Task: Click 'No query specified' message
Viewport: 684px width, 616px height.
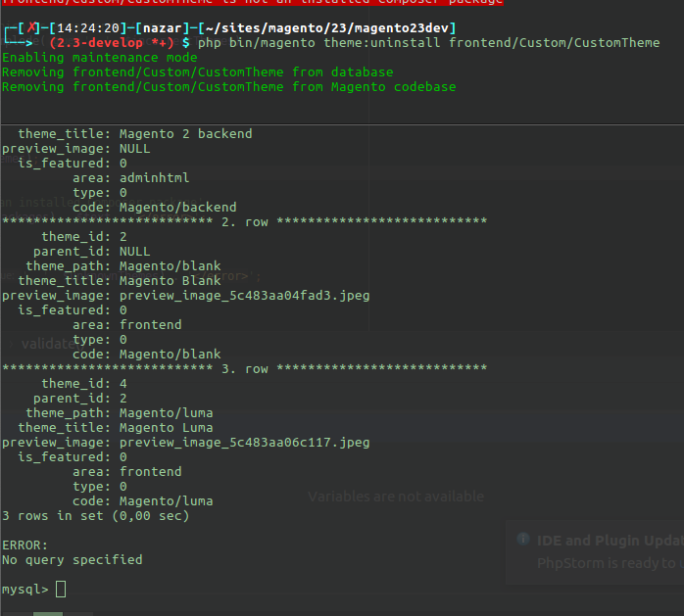Action: point(72,560)
